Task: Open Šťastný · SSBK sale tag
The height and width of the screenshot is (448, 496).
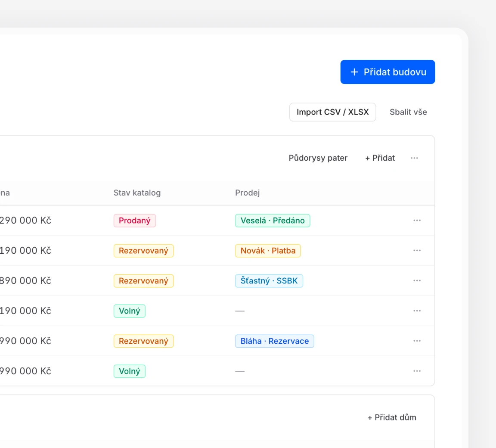Action: 269,280
